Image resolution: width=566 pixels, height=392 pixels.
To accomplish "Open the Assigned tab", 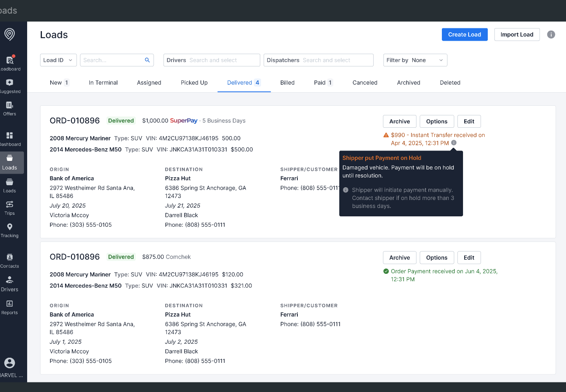I will pyautogui.click(x=149, y=83).
